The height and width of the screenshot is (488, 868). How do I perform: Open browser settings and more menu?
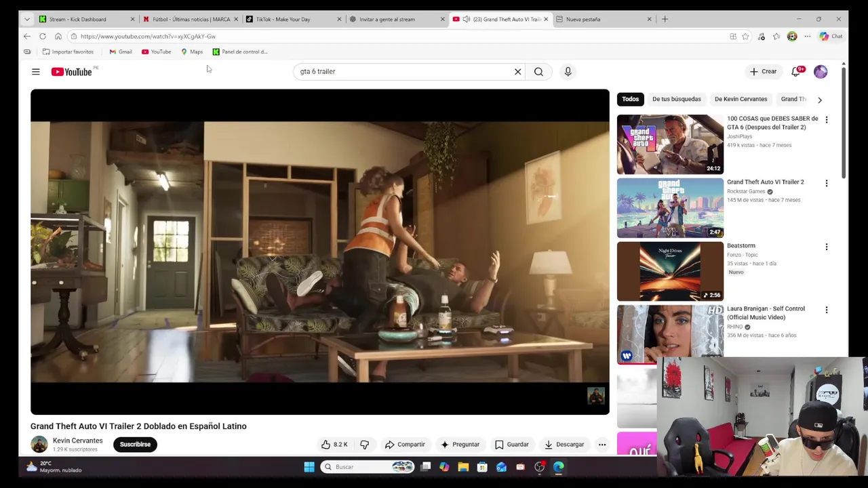(x=807, y=37)
